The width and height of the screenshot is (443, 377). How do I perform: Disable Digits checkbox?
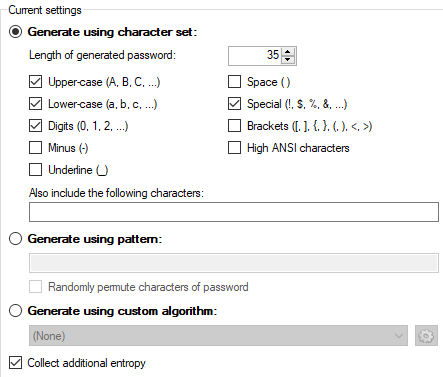click(35, 126)
